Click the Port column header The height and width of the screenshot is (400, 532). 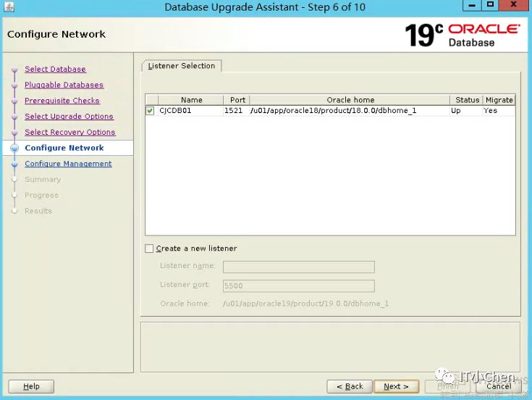point(237,100)
